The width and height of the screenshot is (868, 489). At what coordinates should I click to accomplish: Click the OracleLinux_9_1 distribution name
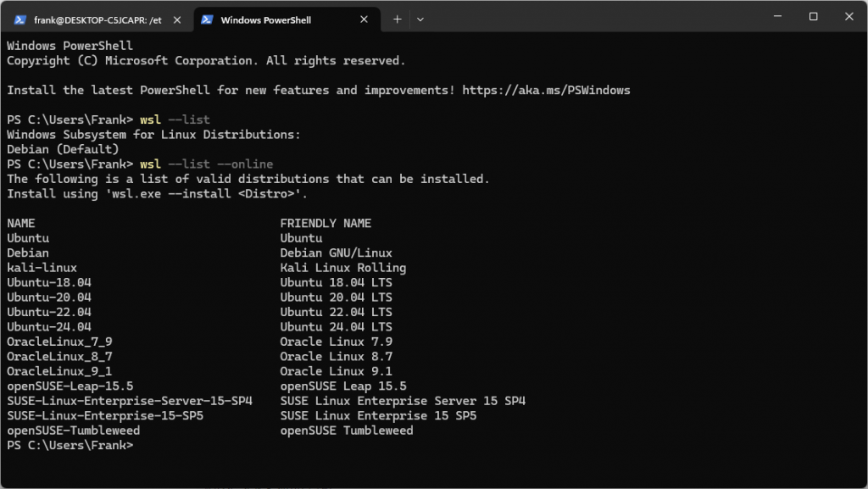tap(59, 371)
